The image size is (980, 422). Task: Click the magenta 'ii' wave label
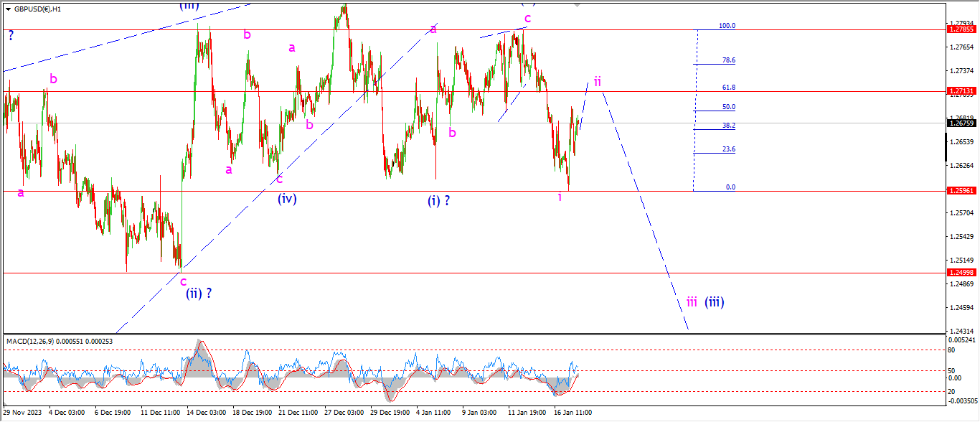[597, 80]
